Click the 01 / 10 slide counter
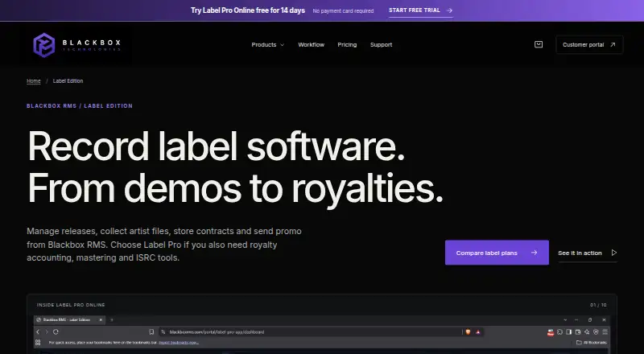 click(598, 305)
